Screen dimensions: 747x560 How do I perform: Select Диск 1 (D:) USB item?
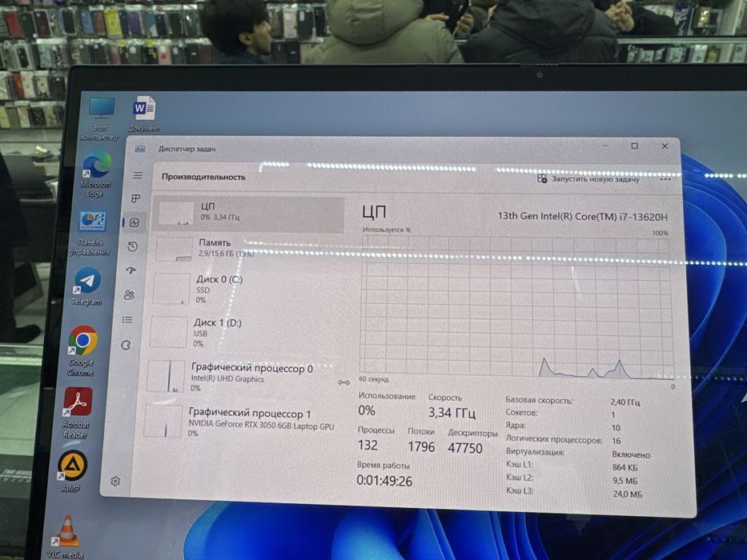244,332
